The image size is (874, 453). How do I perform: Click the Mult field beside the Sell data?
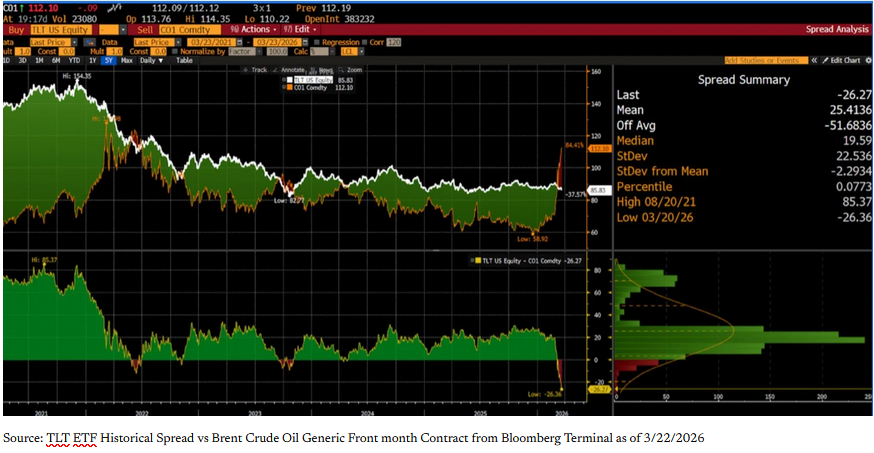114,51
